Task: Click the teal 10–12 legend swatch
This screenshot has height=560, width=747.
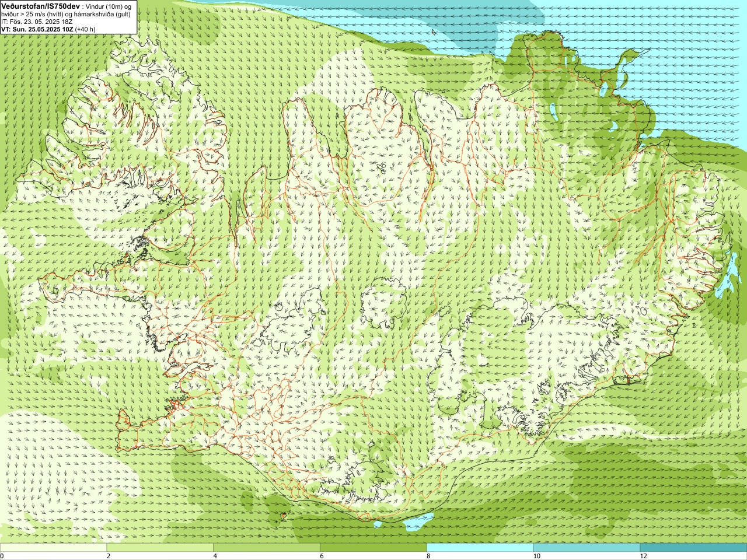Action: 587,548
